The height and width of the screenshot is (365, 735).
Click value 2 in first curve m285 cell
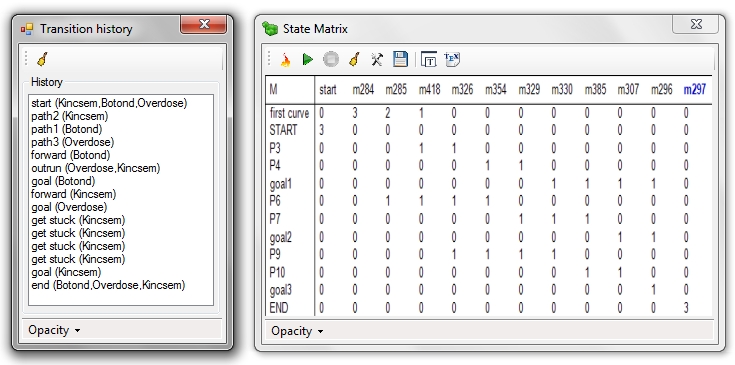coord(388,113)
